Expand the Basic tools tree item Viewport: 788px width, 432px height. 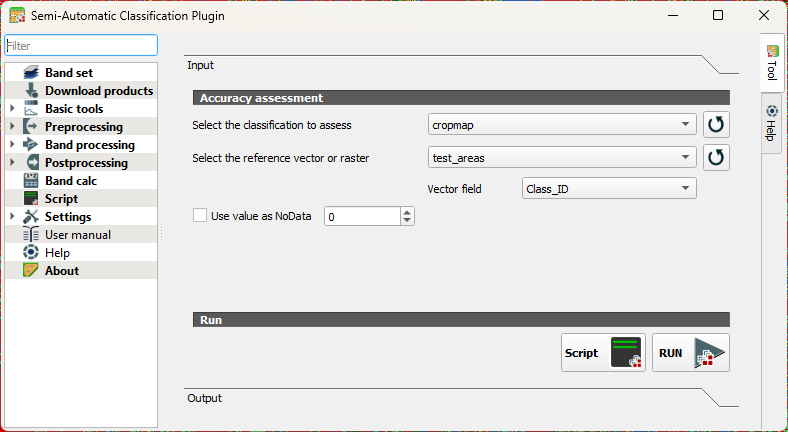[12, 109]
